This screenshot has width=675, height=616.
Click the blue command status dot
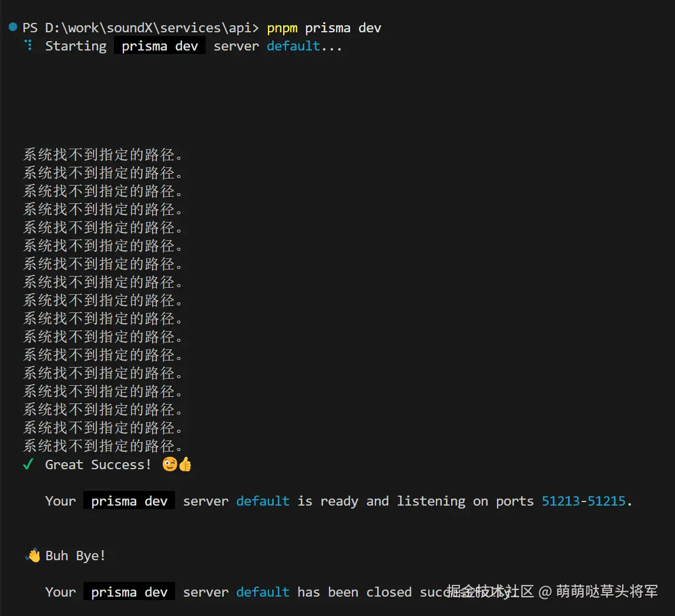point(13,27)
